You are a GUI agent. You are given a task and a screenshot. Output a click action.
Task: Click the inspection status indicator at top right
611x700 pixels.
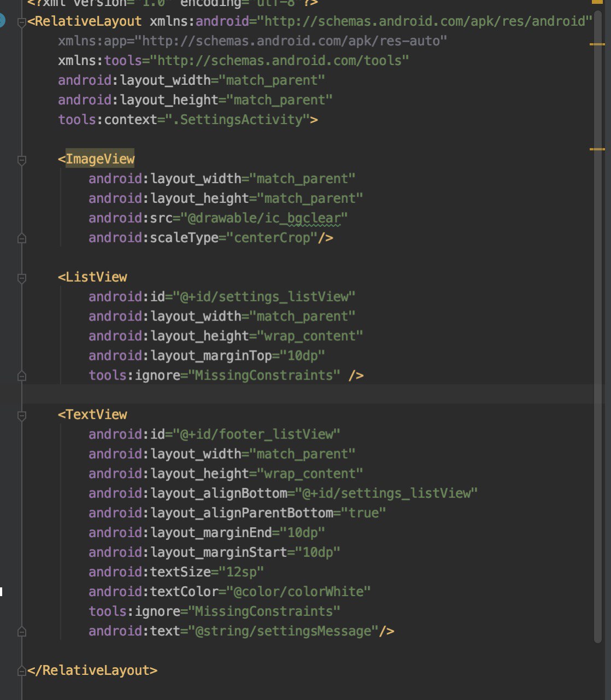tap(596, 2)
